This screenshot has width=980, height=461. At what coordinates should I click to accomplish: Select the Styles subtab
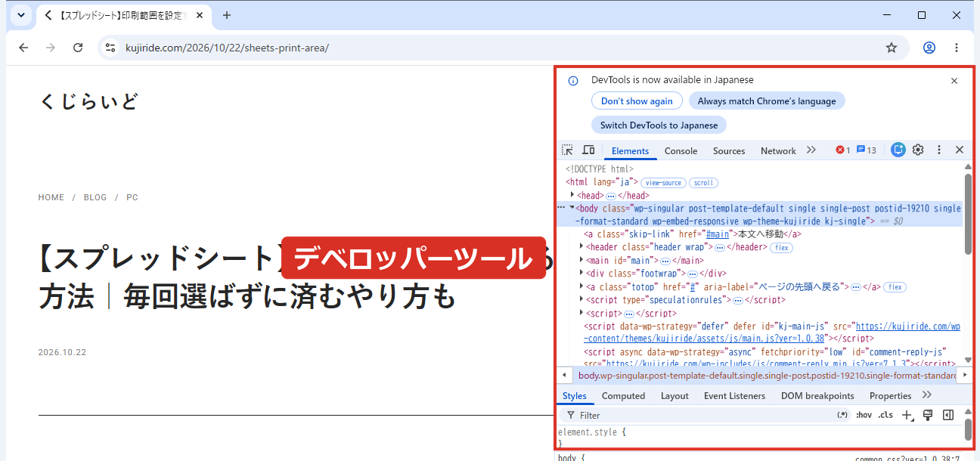pyautogui.click(x=574, y=395)
